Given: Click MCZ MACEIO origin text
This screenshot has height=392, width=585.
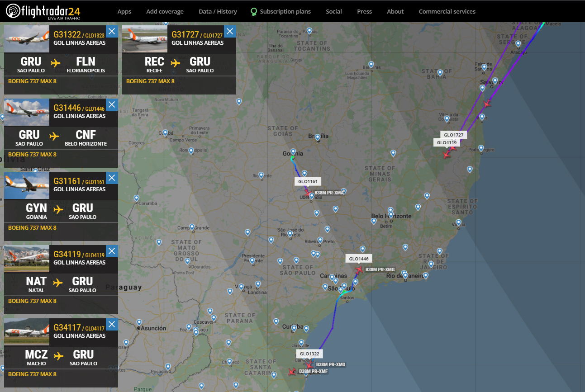Looking at the screenshot, I should point(36,357).
